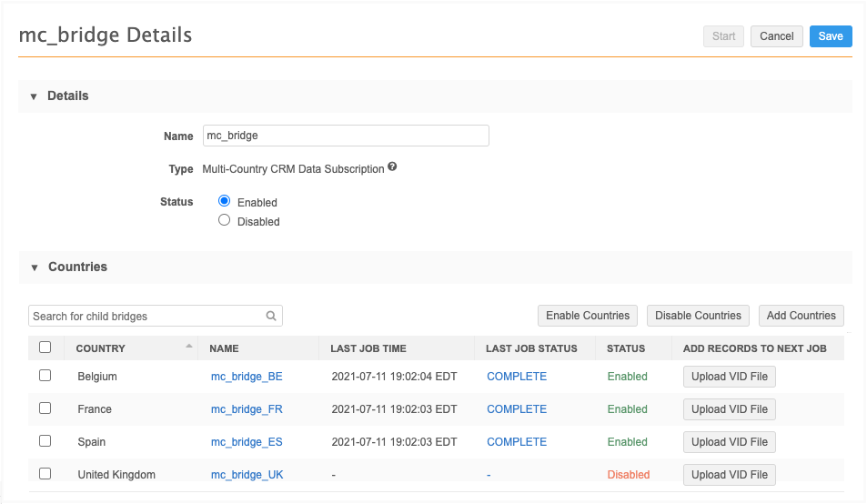
Task: Click the Save button
Action: coord(830,36)
